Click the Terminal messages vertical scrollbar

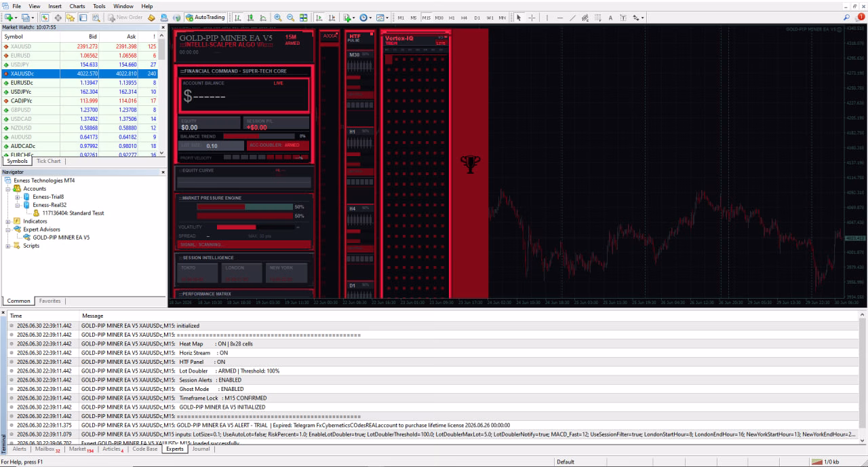(863, 377)
